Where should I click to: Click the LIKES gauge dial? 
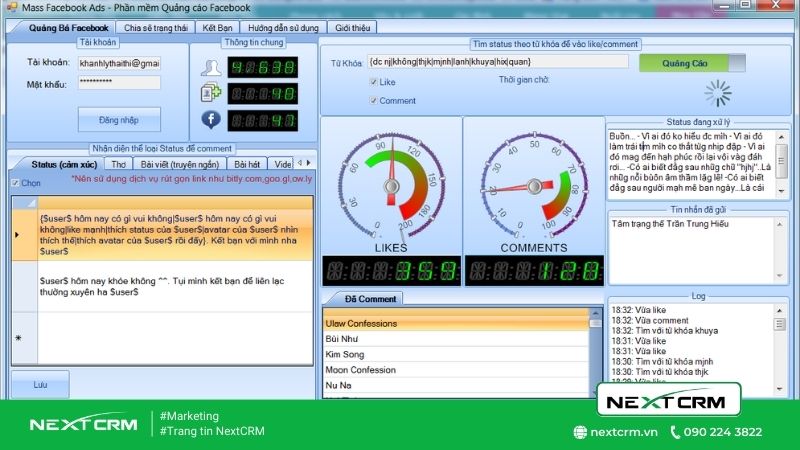tap(389, 183)
